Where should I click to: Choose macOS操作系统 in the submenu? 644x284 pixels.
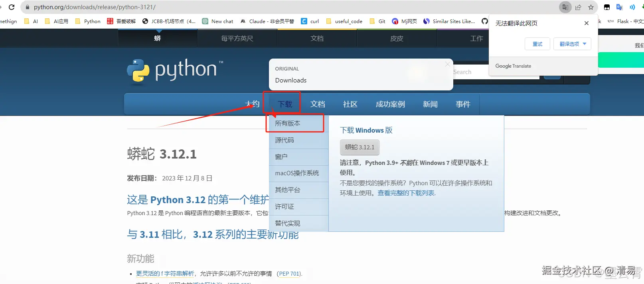point(299,173)
